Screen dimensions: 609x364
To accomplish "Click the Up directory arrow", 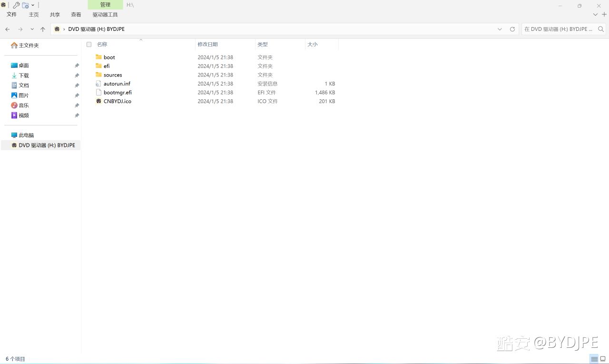I will coord(43,29).
